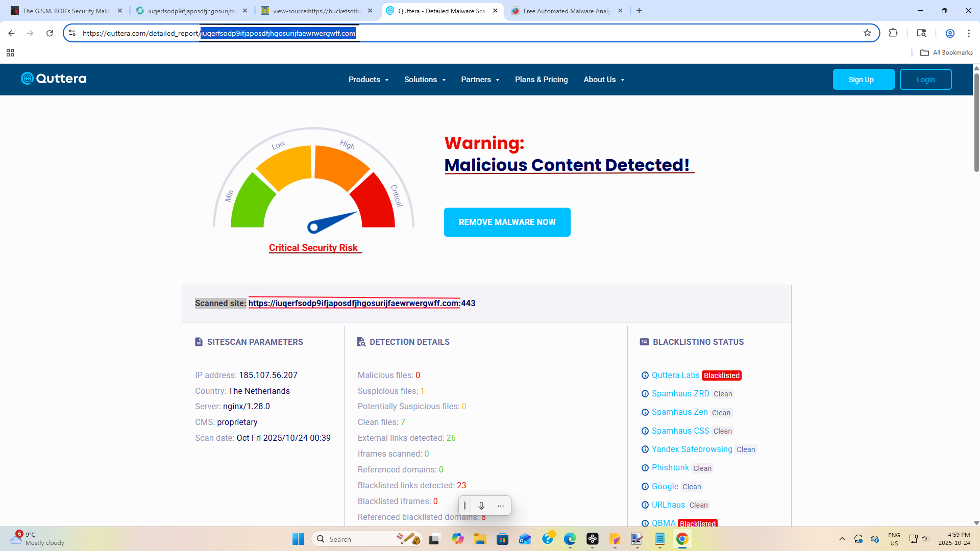980x551 pixels.
Task: Click info icon beside Spamhaus CSS
Action: click(645, 431)
